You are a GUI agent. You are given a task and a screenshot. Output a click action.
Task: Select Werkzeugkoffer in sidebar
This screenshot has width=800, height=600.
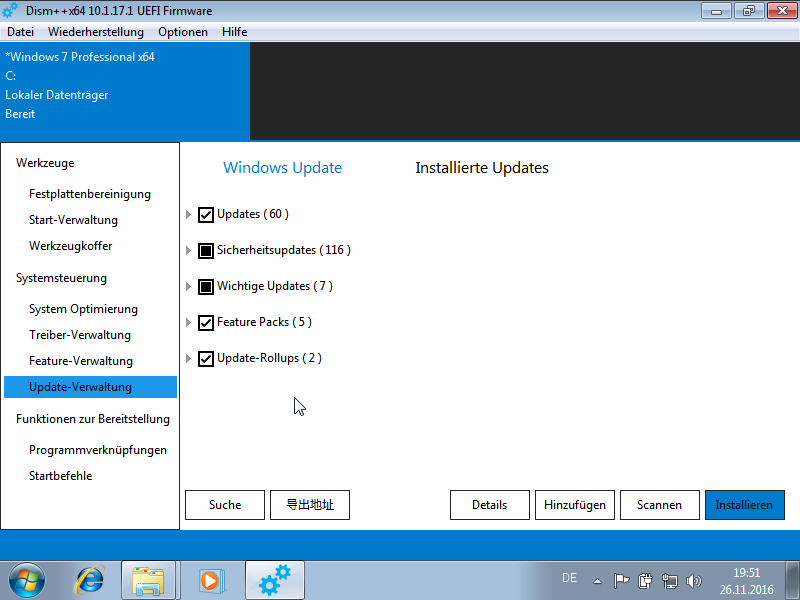click(70, 246)
